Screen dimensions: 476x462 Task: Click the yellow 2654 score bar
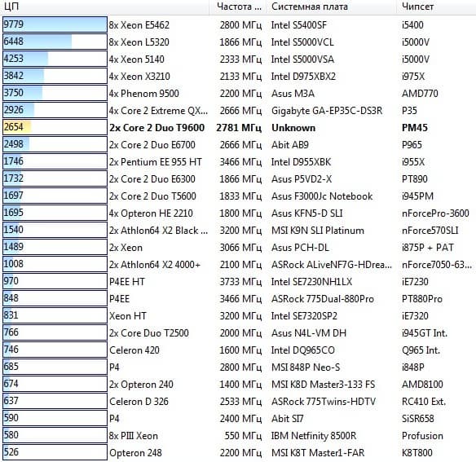(x=55, y=127)
